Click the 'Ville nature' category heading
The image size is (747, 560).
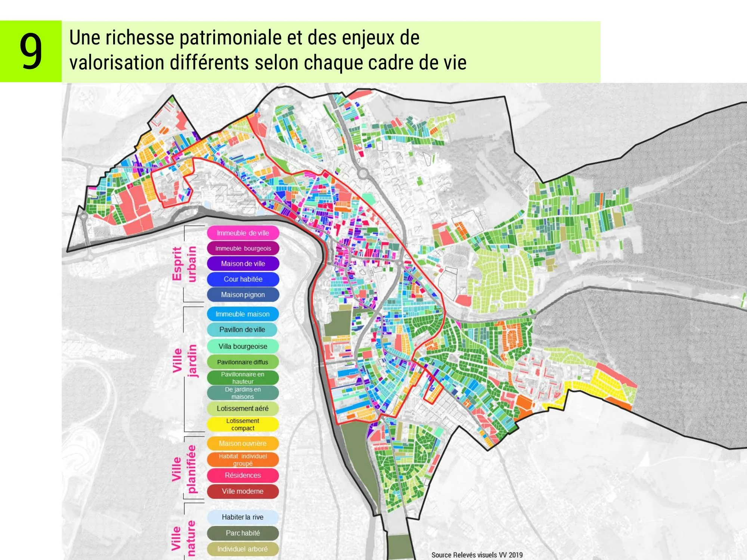coord(183,538)
